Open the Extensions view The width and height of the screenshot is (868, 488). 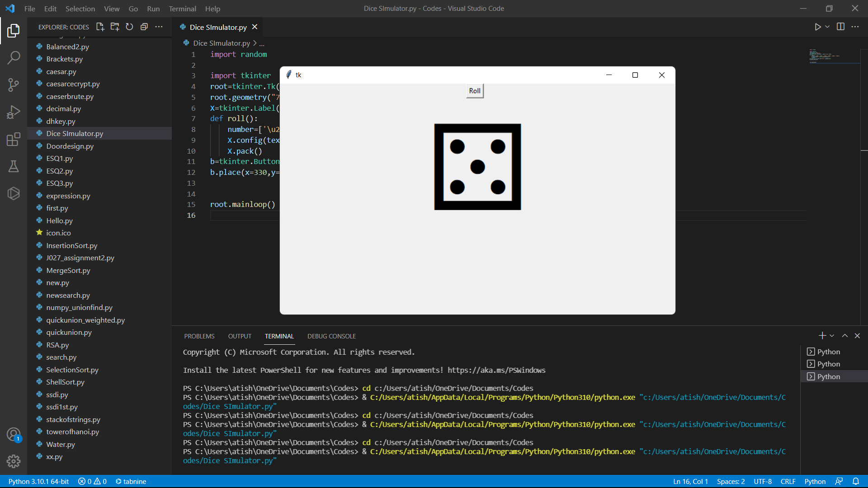tap(14, 139)
